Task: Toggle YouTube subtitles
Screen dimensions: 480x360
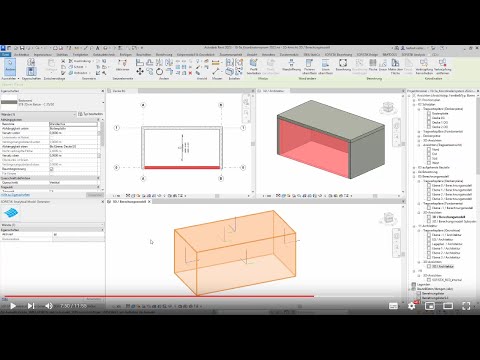Action: click(x=393, y=306)
